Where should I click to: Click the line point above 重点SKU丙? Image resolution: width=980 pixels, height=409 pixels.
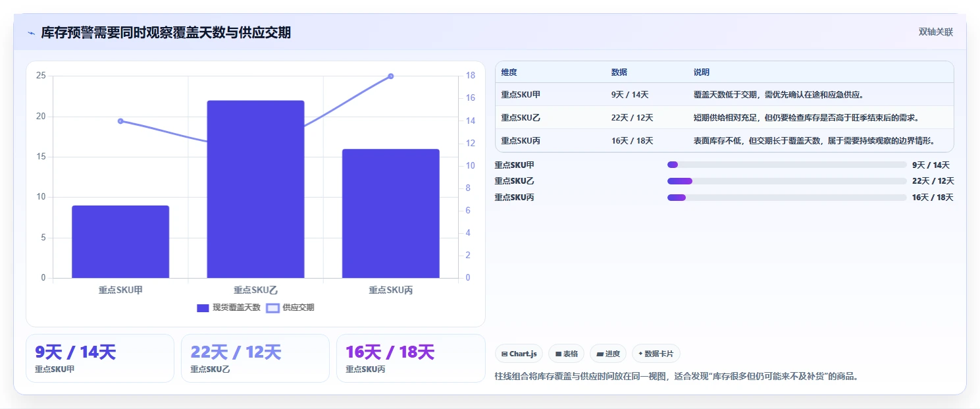[390, 76]
